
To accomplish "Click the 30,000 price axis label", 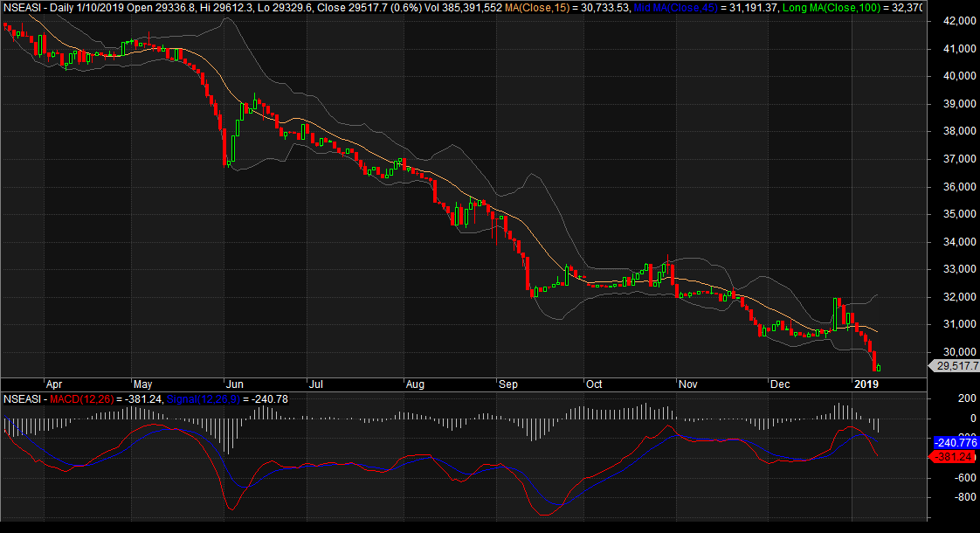I will click(x=959, y=351).
